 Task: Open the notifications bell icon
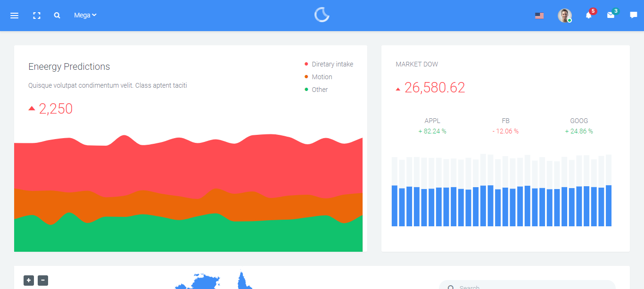click(588, 15)
